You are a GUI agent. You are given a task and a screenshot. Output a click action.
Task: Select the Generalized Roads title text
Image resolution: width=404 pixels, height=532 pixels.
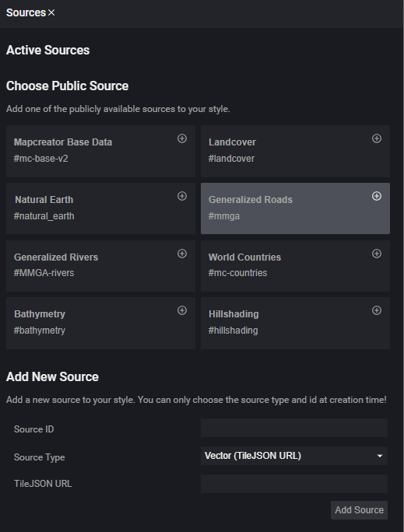point(251,199)
